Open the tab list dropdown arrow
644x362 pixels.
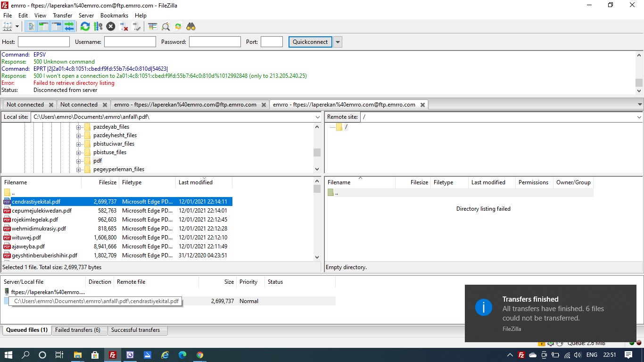pos(640,105)
